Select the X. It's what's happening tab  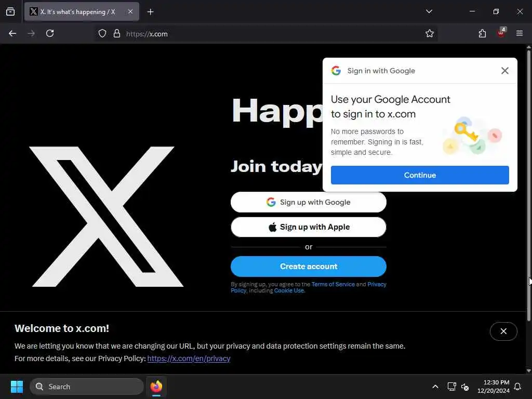pyautogui.click(x=82, y=12)
